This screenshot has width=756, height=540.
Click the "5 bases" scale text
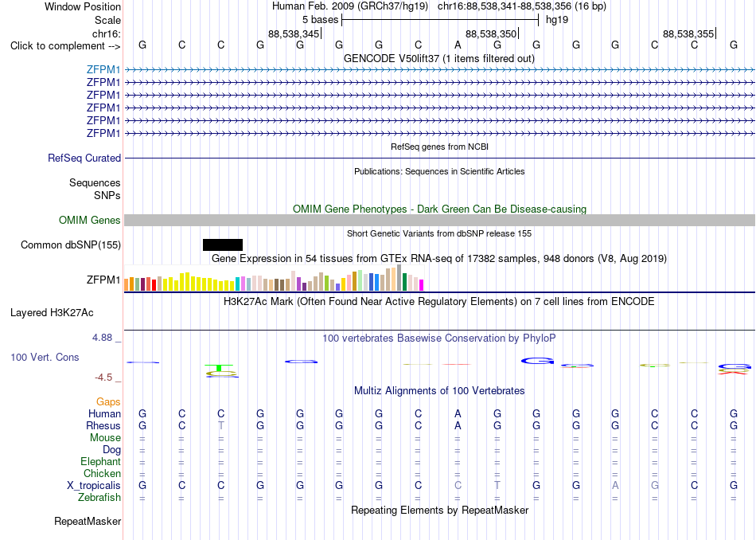(x=320, y=20)
